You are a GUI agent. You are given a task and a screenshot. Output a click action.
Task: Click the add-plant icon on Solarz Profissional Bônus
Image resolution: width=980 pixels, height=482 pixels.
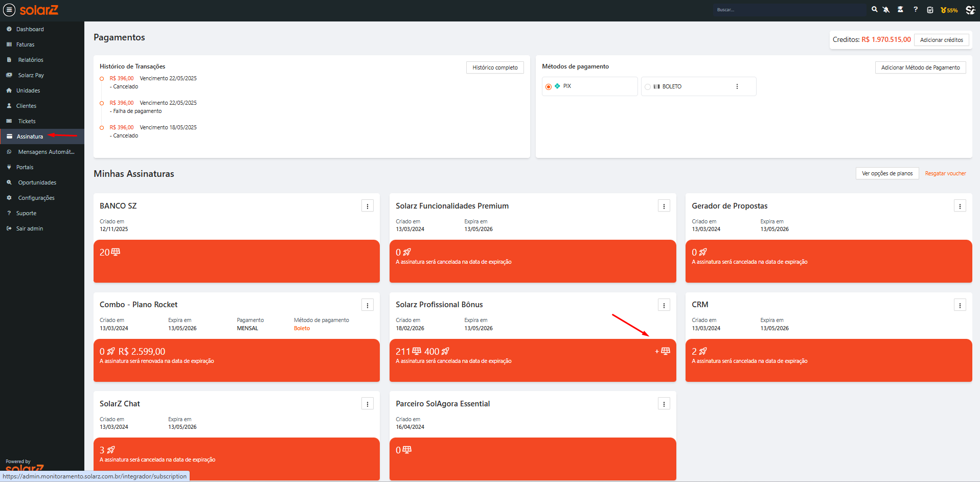tap(663, 351)
